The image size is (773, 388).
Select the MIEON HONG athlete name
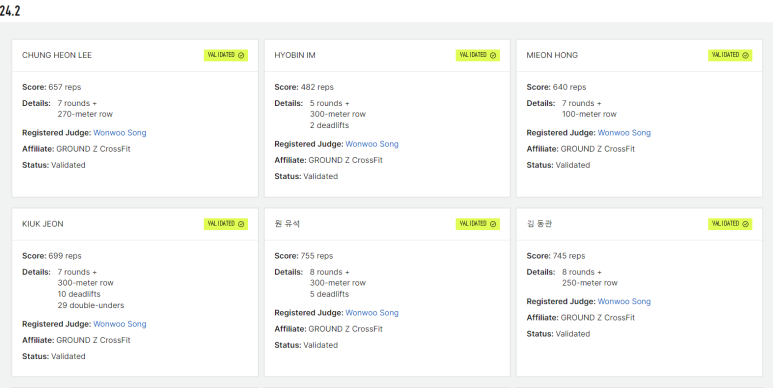click(552, 55)
